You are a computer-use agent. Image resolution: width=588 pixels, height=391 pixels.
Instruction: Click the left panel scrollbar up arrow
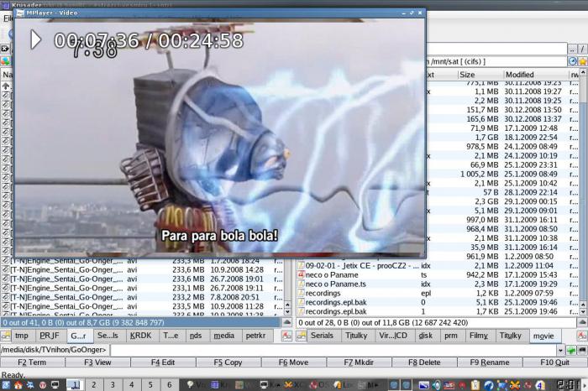tap(287, 305)
